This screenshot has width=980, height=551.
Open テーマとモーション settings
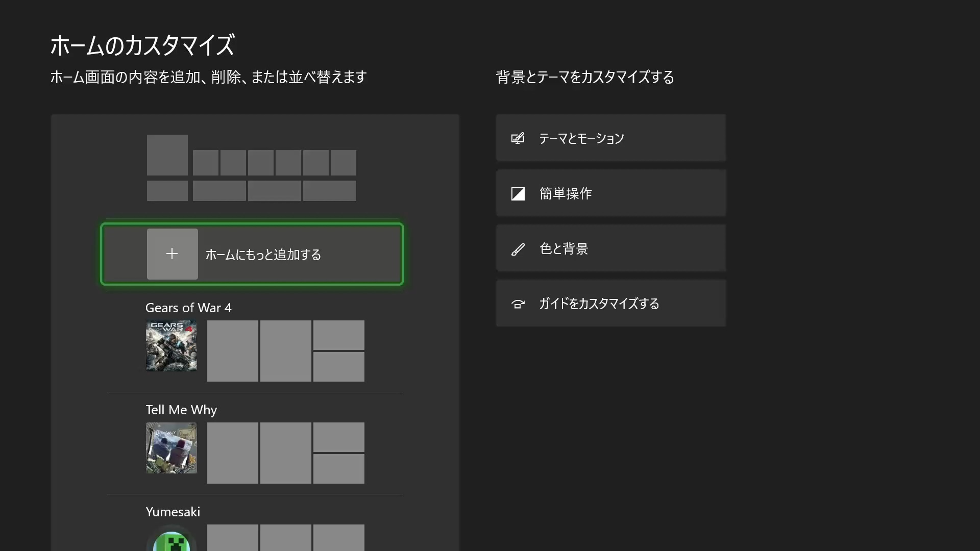pos(581,138)
